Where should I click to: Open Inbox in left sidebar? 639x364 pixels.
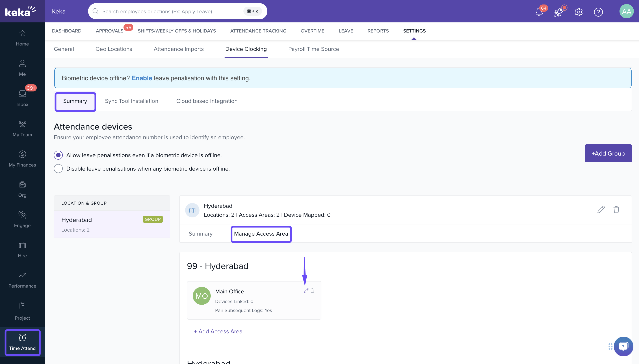pos(22,98)
